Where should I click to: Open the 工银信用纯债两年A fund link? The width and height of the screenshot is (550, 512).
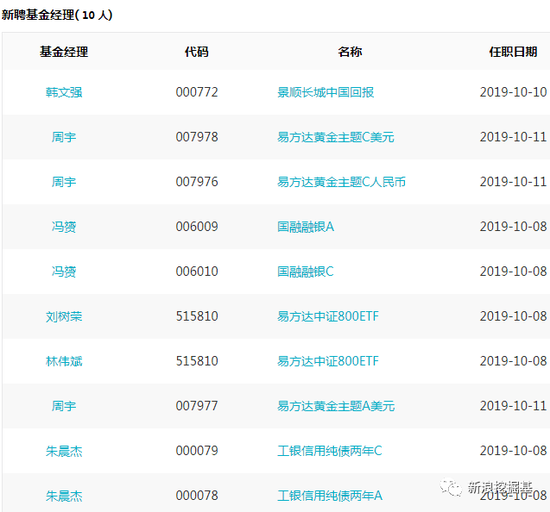[330, 496]
